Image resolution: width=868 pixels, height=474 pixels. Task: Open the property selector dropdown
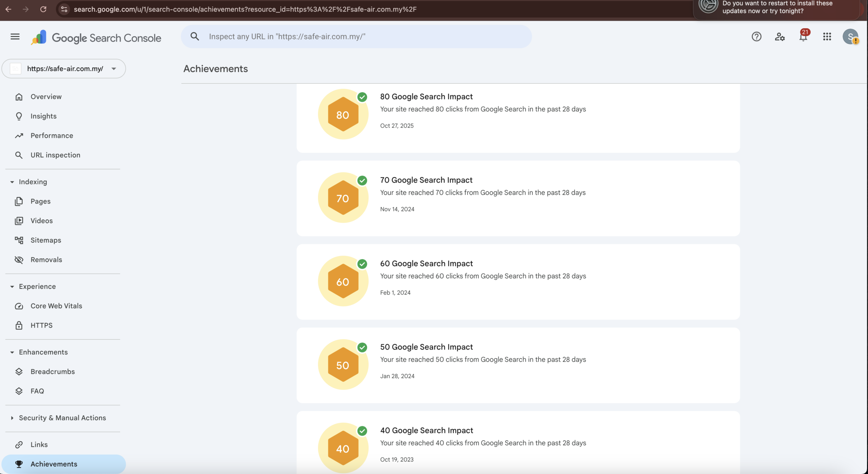coord(64,69)
